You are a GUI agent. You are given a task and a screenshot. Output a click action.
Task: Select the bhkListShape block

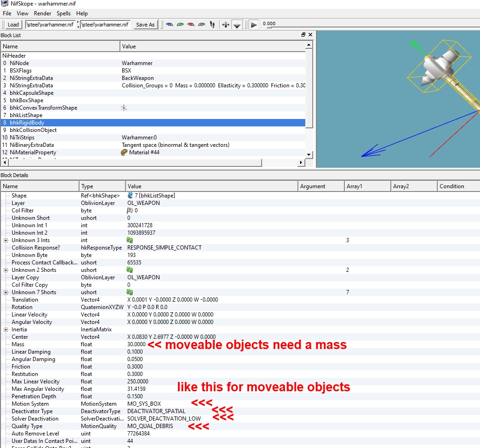[153, 115]
